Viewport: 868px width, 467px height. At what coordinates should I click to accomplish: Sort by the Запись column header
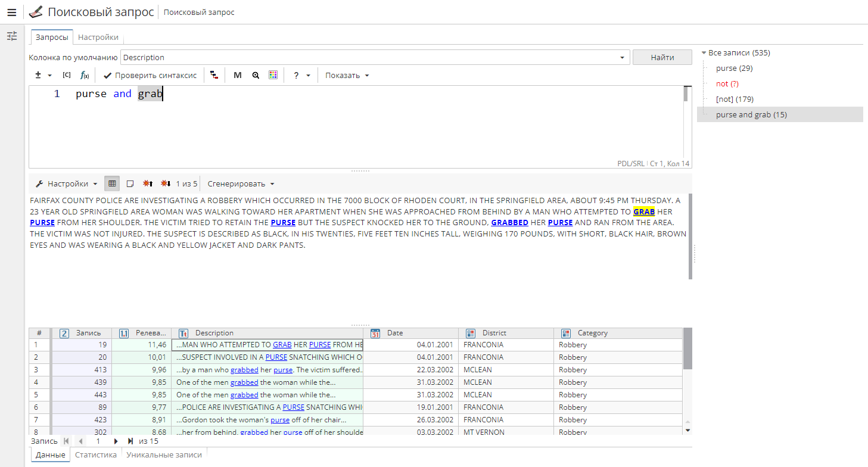tap(81, 333)
